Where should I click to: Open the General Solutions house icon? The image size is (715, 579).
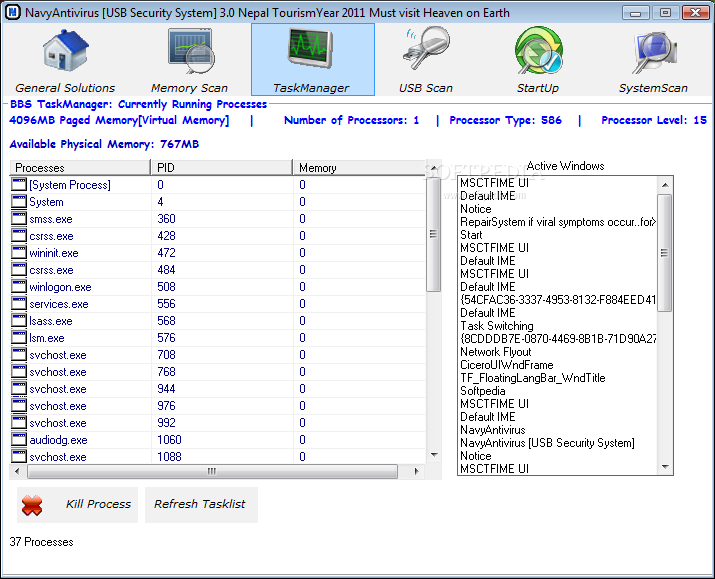coord(66,50)
